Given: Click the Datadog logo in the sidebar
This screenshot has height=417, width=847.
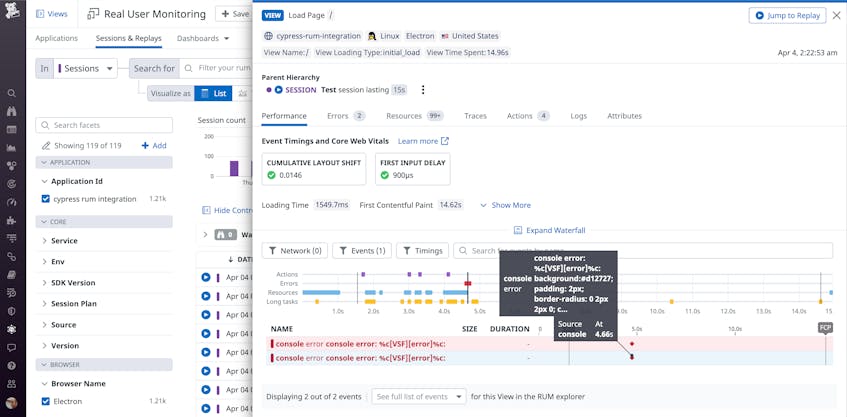Looking at the screenshot, I should tap(12, 11).
